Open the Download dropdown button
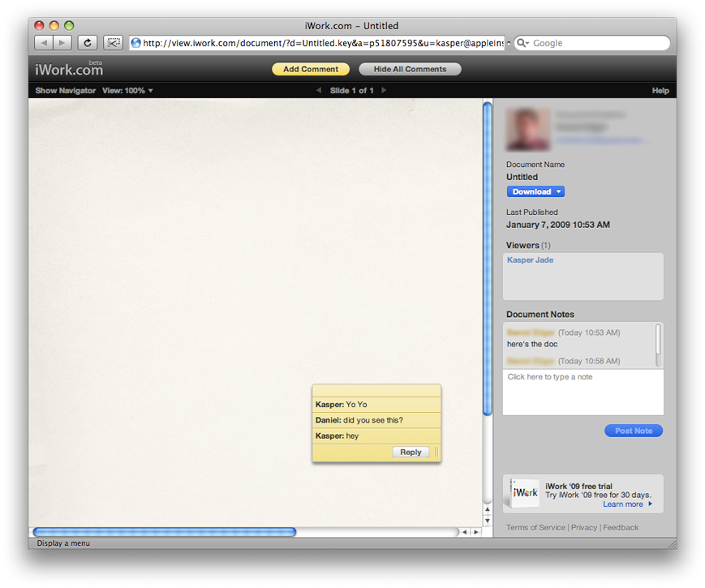 click(x=535, y=191)
